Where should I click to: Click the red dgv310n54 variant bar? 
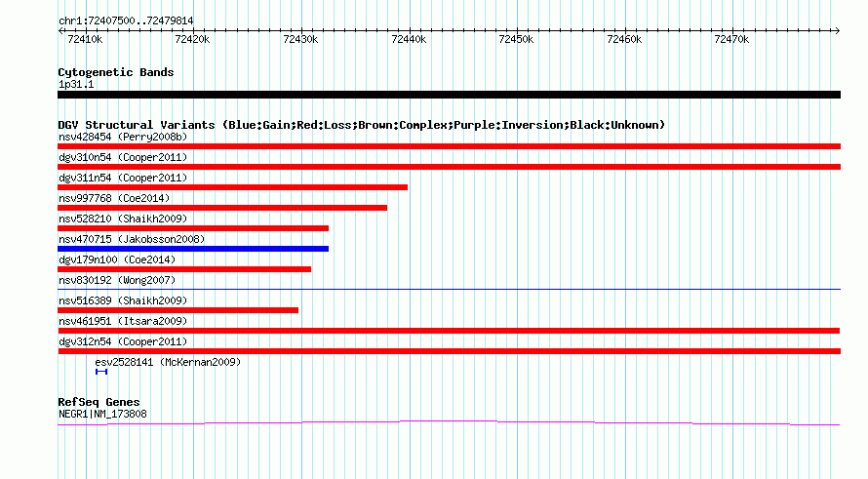tap(449, 167)
